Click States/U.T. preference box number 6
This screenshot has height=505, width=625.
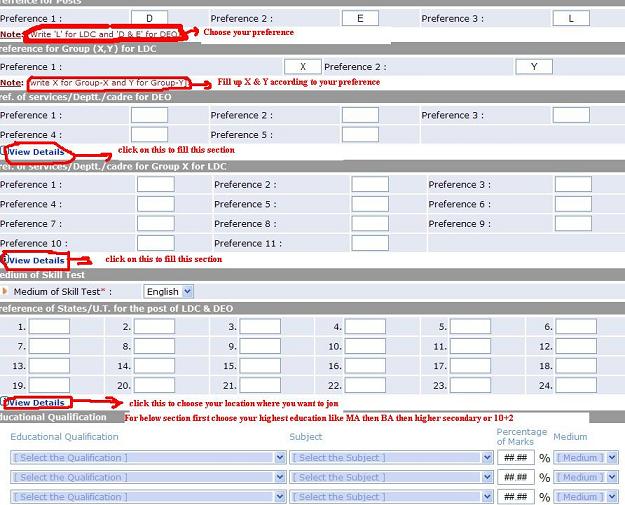[x=576, y=326]
